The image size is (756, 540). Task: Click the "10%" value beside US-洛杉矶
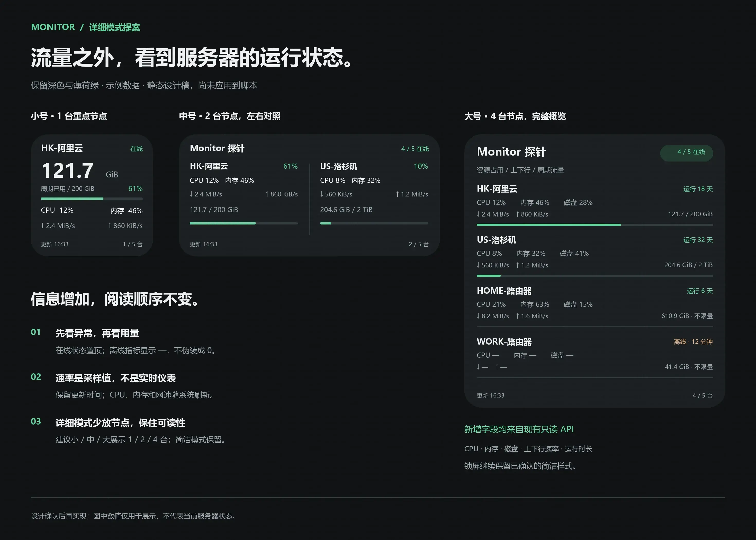point(421,166)
